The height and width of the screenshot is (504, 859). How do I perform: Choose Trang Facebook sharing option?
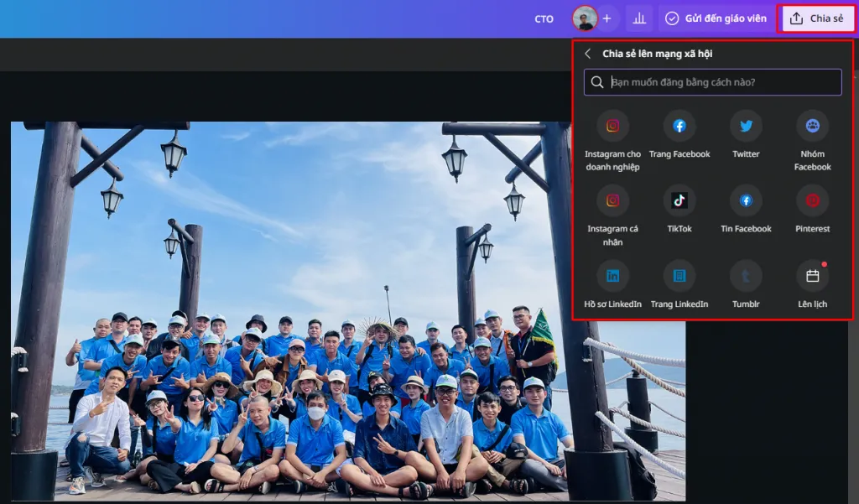coord(679,126)
